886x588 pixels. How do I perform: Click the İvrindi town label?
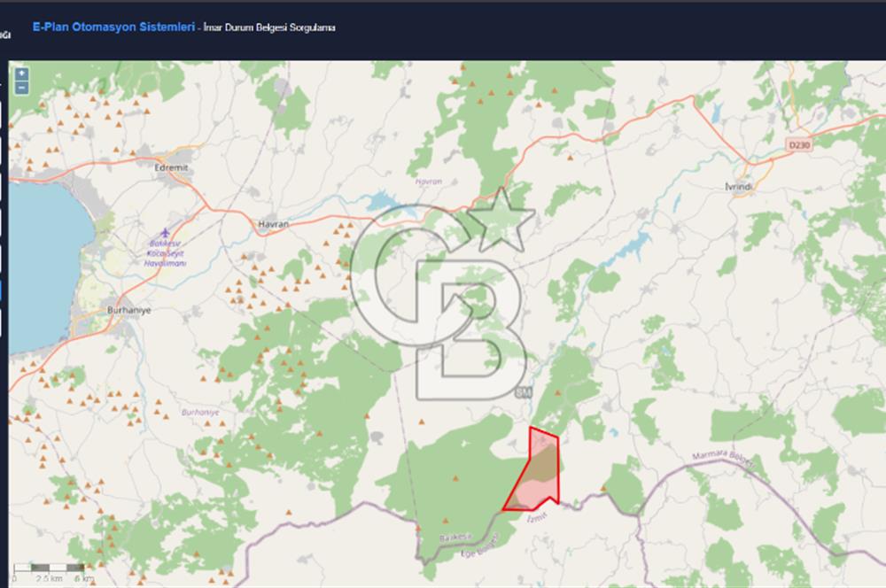pos(739,186)
